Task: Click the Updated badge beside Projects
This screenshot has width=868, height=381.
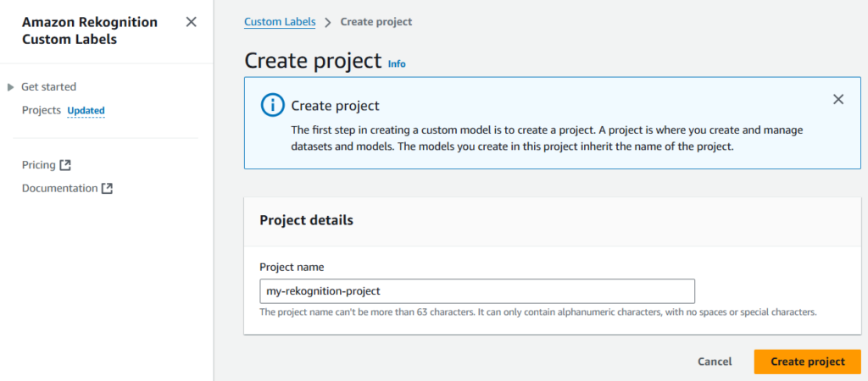Action: (86, 111)
